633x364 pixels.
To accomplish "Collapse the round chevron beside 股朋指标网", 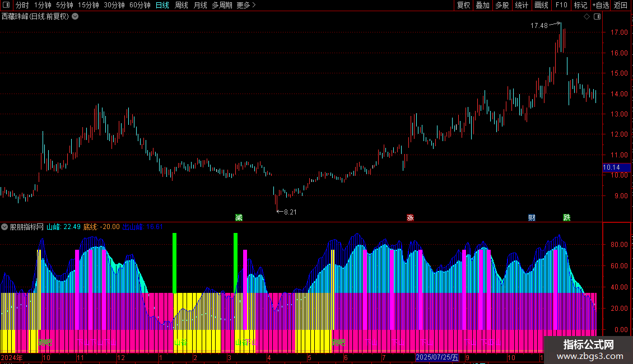I will [x=4, y=227].
